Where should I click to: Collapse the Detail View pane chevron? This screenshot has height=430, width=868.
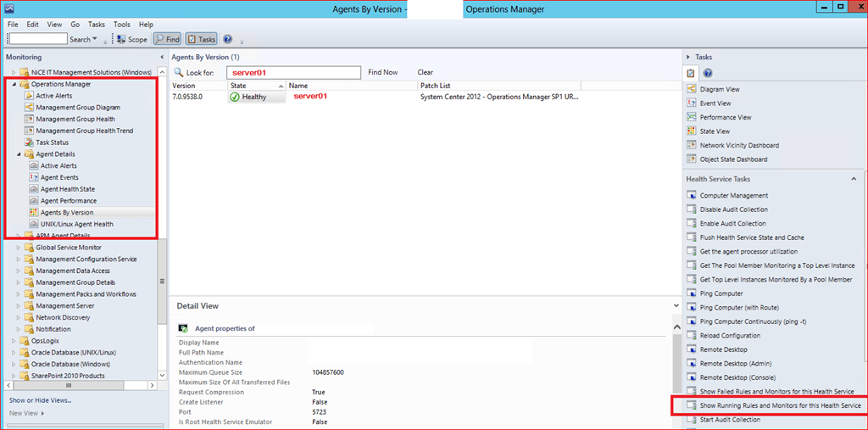point(676,305)
